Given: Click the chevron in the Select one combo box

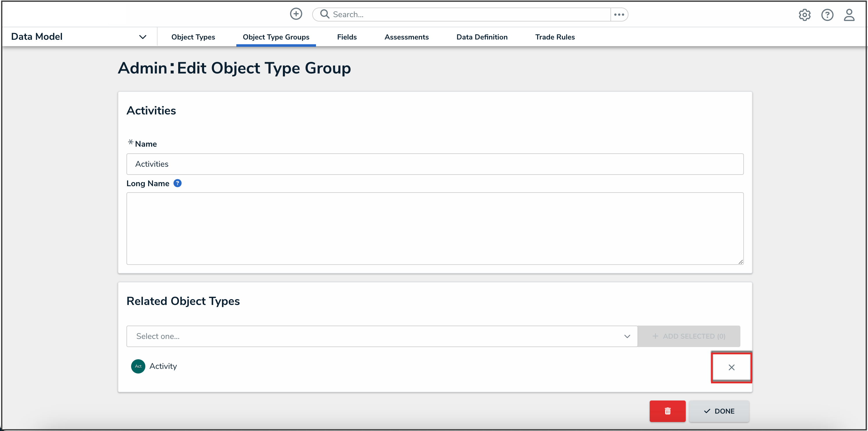Looking at the screenshot, I should [627, 336].
